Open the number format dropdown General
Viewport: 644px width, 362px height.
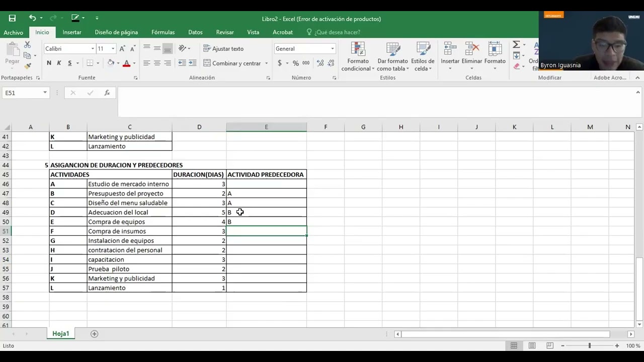pyautogui.click(x=332, y=49)
